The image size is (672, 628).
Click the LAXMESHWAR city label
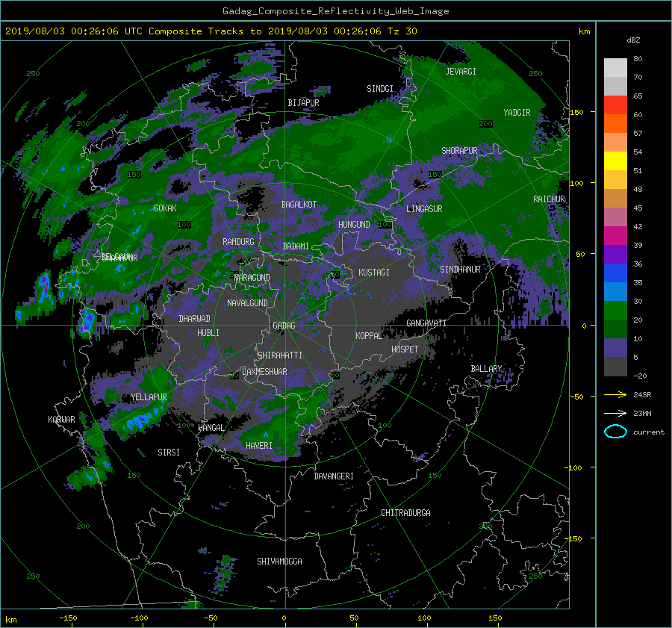click(x=264, y=372)
